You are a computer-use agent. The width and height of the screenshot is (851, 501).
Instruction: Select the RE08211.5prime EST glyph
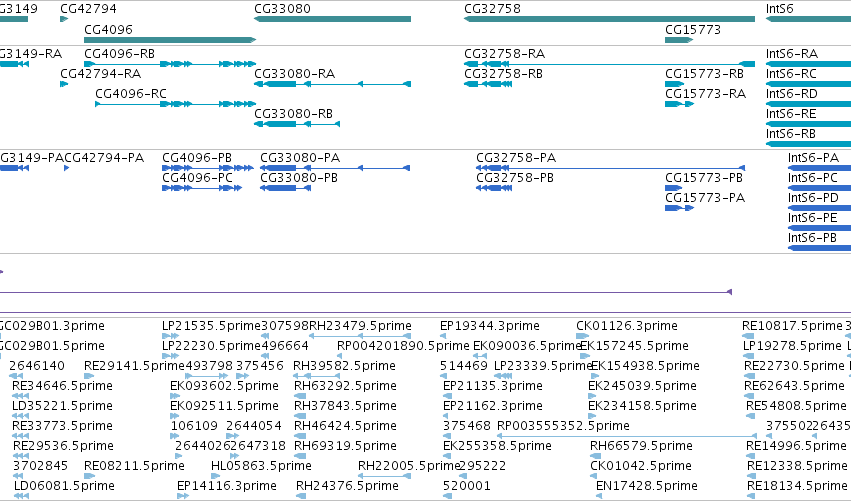pos(90,476)
